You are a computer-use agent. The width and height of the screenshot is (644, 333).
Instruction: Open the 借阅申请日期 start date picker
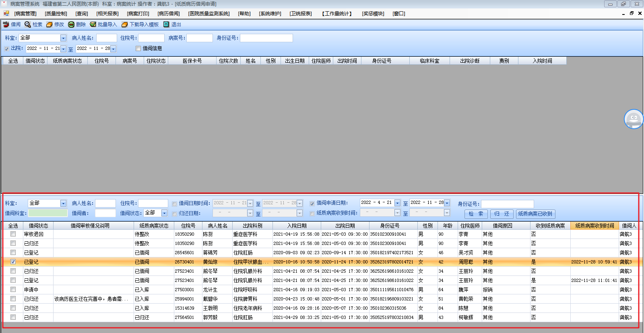pyautogui.click(x=397, y=203)
